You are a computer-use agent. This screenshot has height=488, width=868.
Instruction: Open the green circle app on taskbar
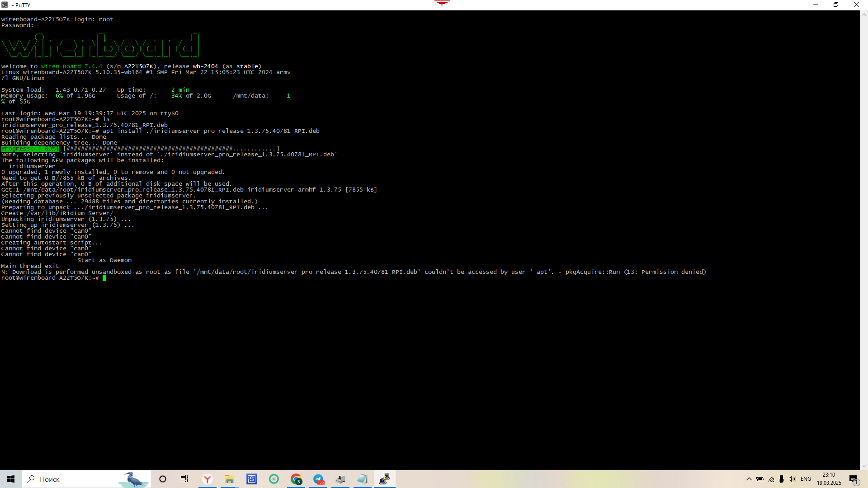(274, 479)
